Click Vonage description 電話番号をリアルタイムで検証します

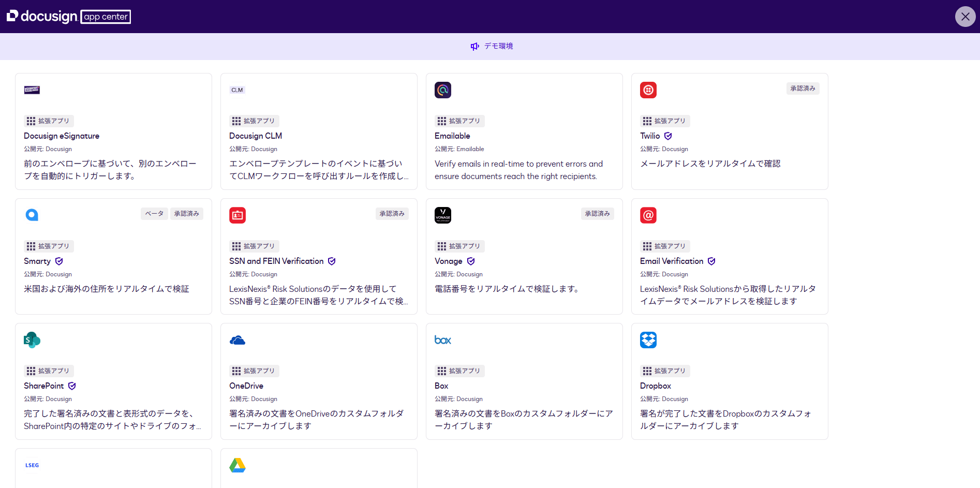pyautogui.click(x=507, y=289)
